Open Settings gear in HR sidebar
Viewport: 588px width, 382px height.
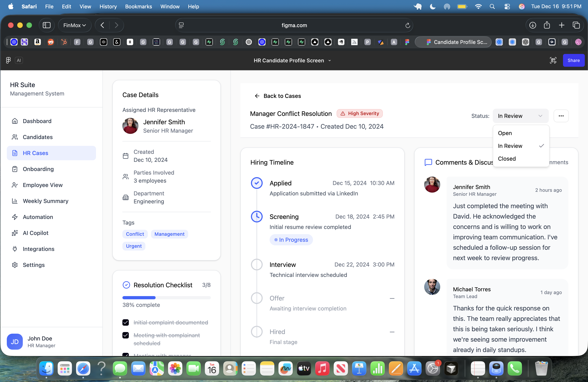tap(15, 265)
